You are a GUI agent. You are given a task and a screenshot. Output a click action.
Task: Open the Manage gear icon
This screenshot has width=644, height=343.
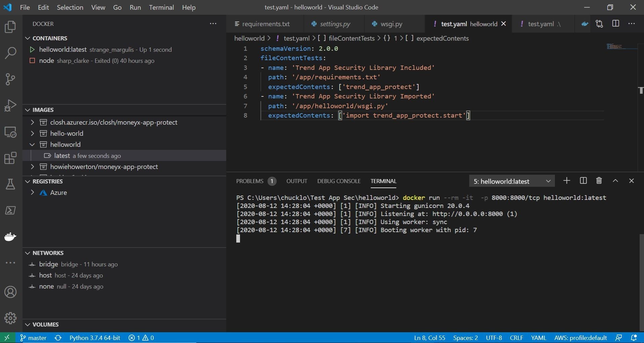(x=10, y=318)
